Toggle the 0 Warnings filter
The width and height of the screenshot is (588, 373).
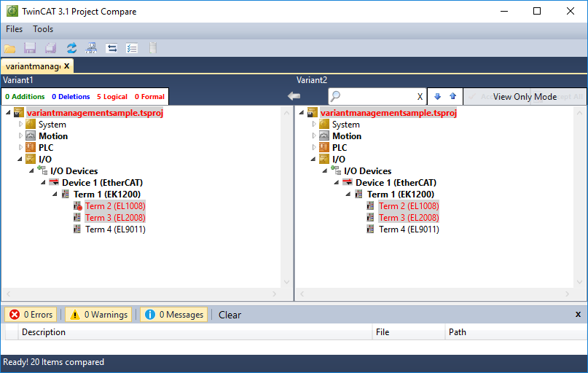pos(98,315)
